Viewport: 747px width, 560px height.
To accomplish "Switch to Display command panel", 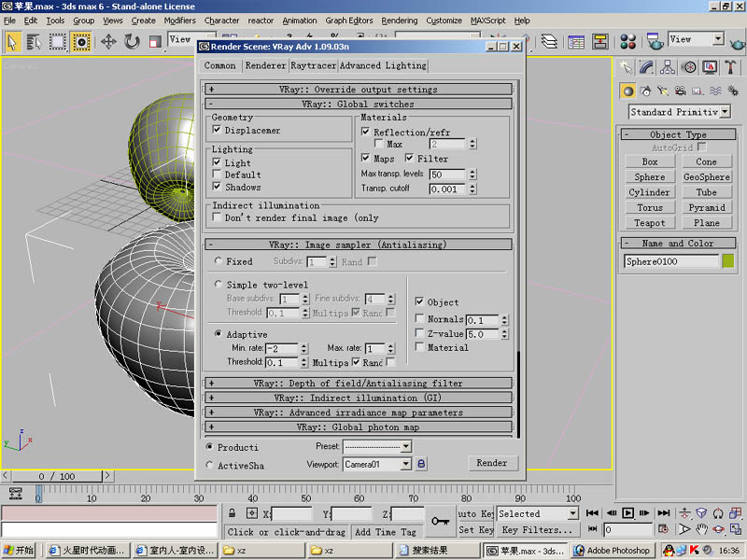I will [x=710, y=67].
